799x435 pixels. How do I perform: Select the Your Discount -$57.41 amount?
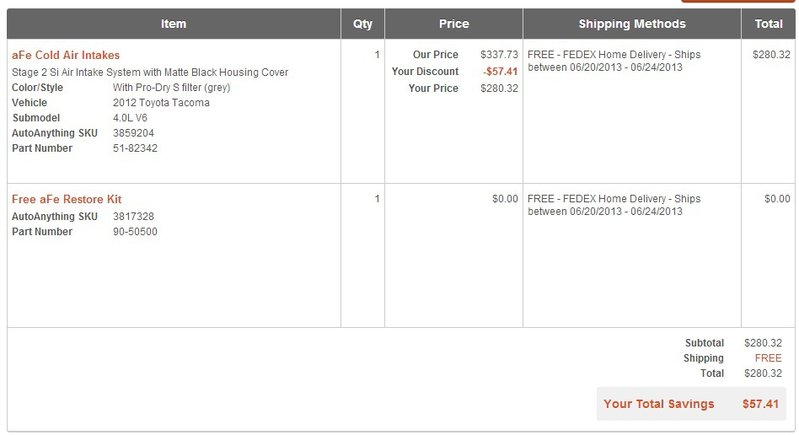[x=500, y=72]
